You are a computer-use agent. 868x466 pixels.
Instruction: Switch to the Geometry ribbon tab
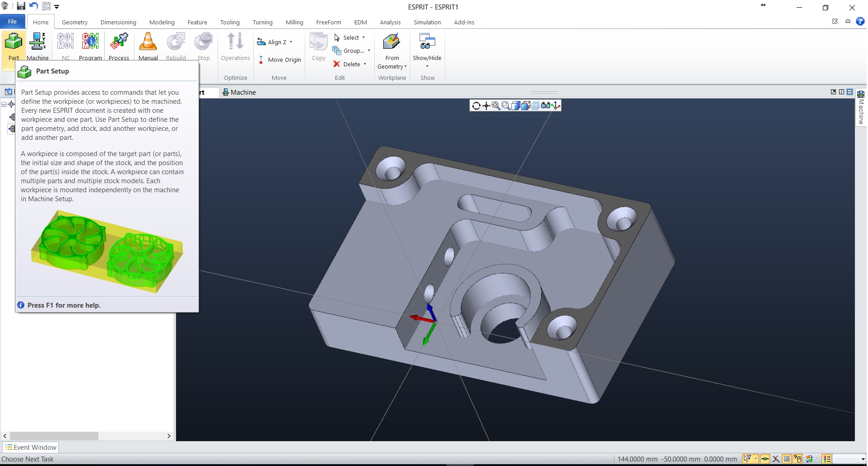pyautogui.click(x=74, y=22)
